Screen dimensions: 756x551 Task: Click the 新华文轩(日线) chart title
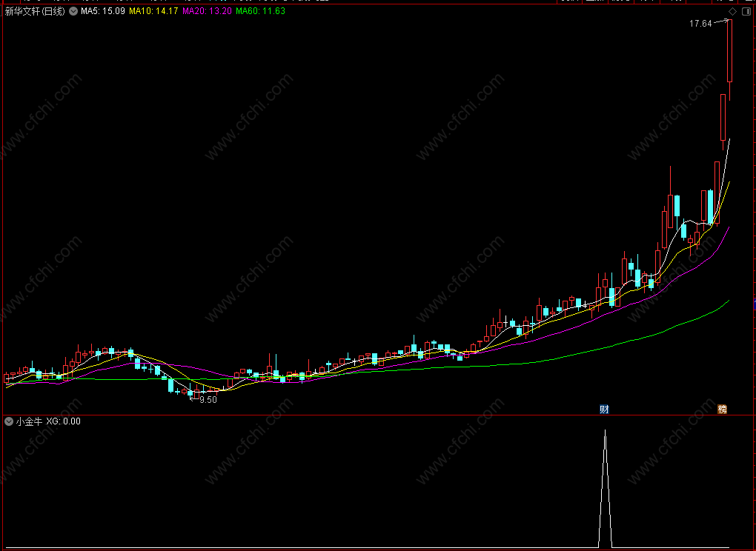point(35,11)
